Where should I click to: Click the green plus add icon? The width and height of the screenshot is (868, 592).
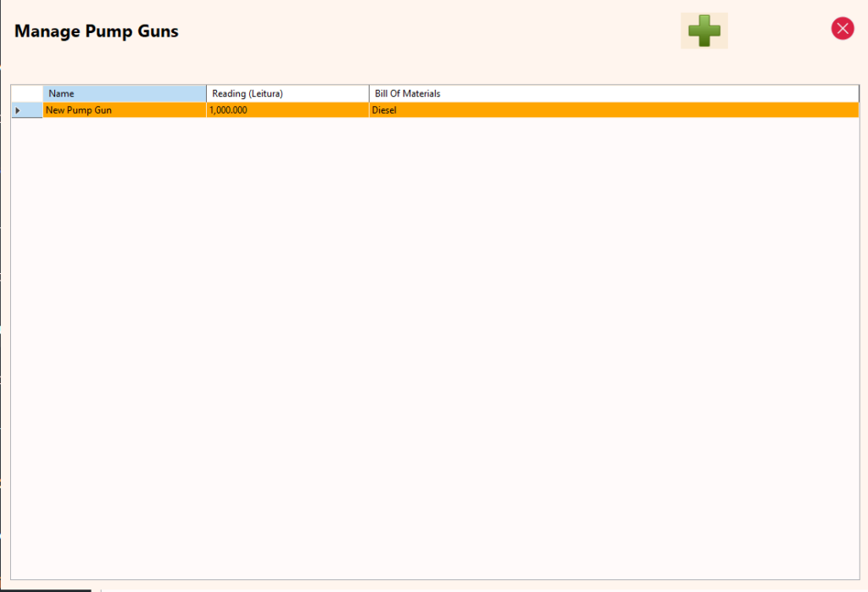click(704, 31)
